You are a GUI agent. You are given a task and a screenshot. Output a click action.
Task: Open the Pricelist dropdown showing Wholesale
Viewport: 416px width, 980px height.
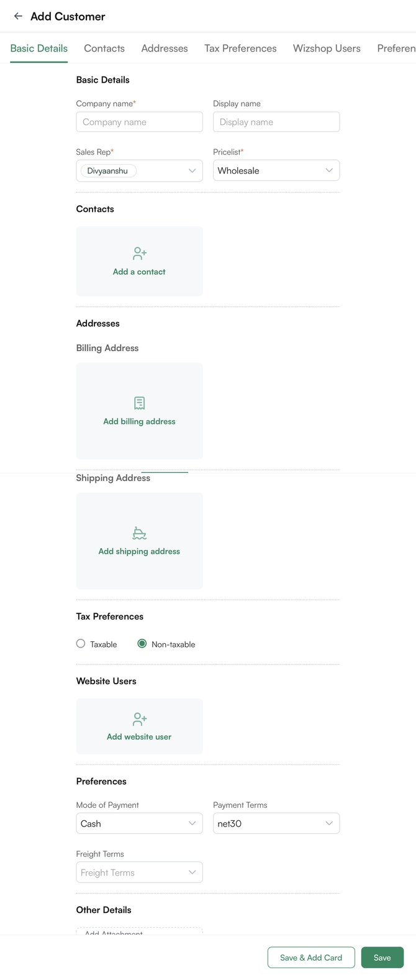(276, 170)
